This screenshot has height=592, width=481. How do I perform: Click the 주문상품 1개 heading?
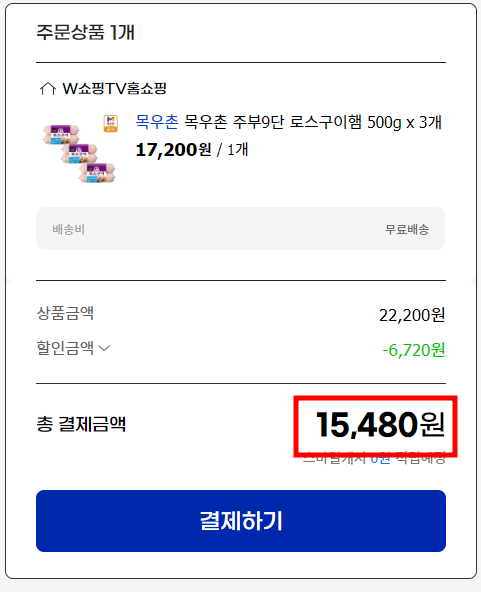click(85, 32)
